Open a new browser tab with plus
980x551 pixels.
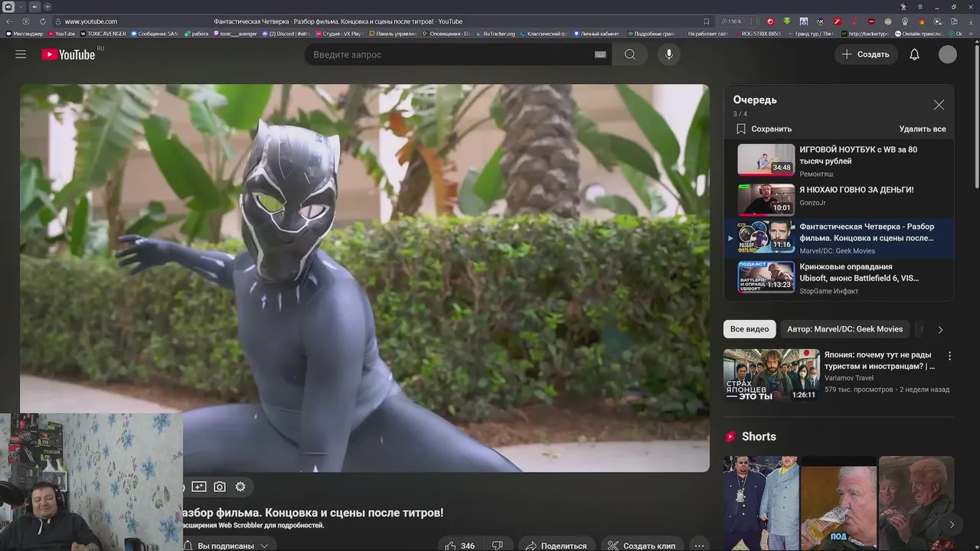pyautogui.click(x=47, y=7)
